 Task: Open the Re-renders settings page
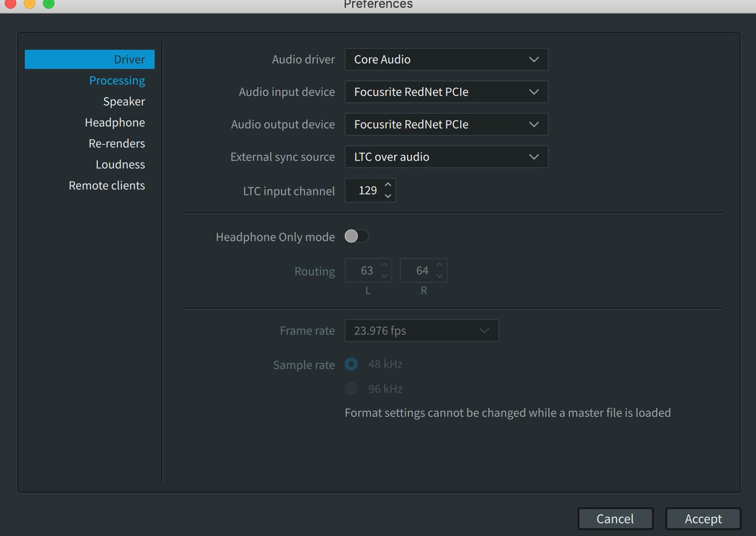coord(116,143)
